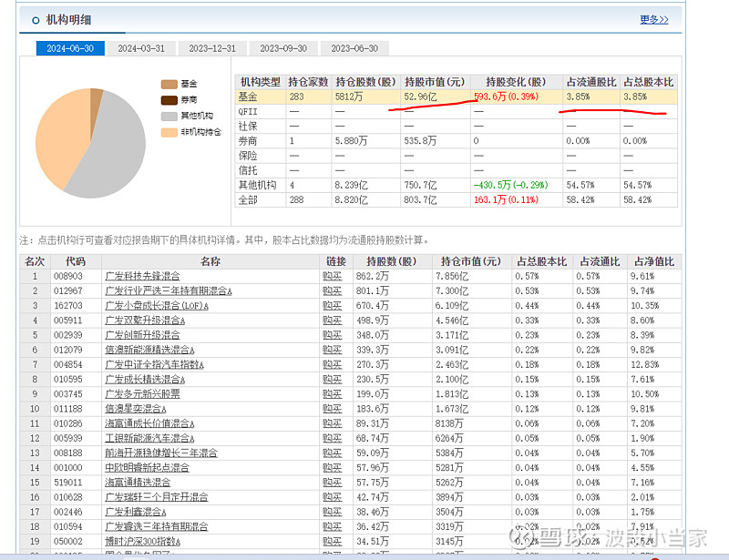Viewport: 729px width, 560px height.
Task: Open fund 广发睿选三年持有期混合
Action: click(157, 527)
